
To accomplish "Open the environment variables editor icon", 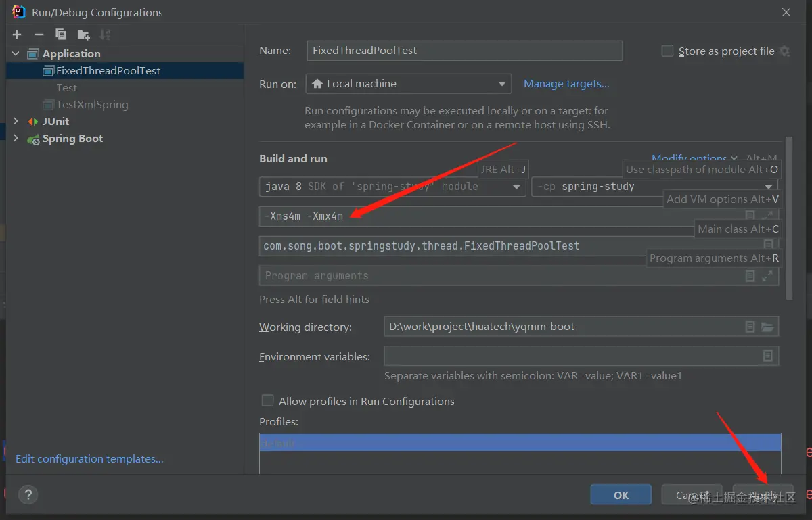I will click(x=767, y=356).
